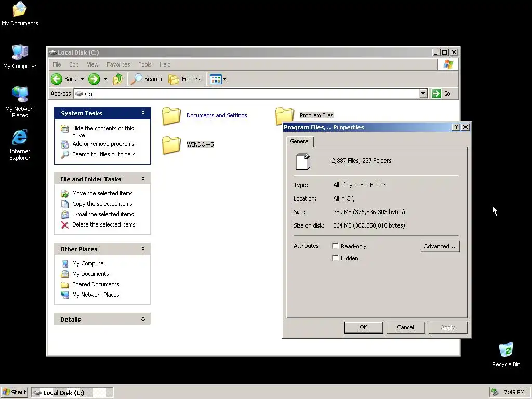Click Local Disk (C:) taskbar button
The width and height of the screenshot is (532, 399).
pyautogui.click(x=72, y=393)
